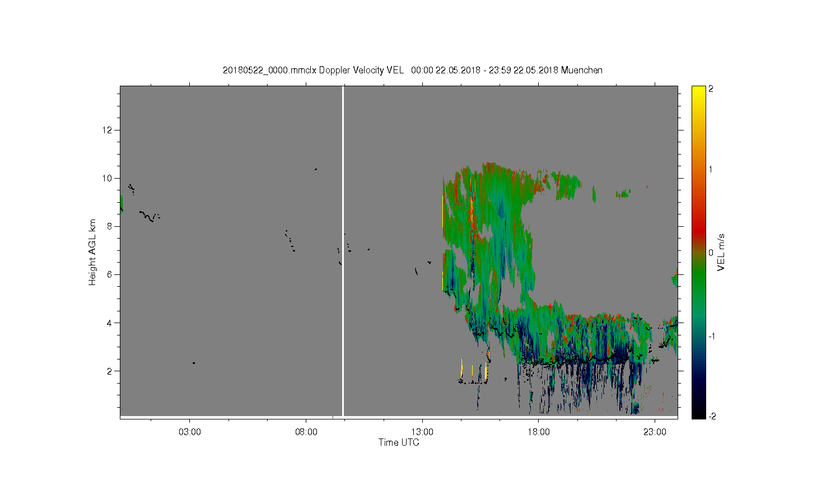Viewport: 840px width, 504px height.
Task: Click the colorbar value label 1
Action: (711, 169)
